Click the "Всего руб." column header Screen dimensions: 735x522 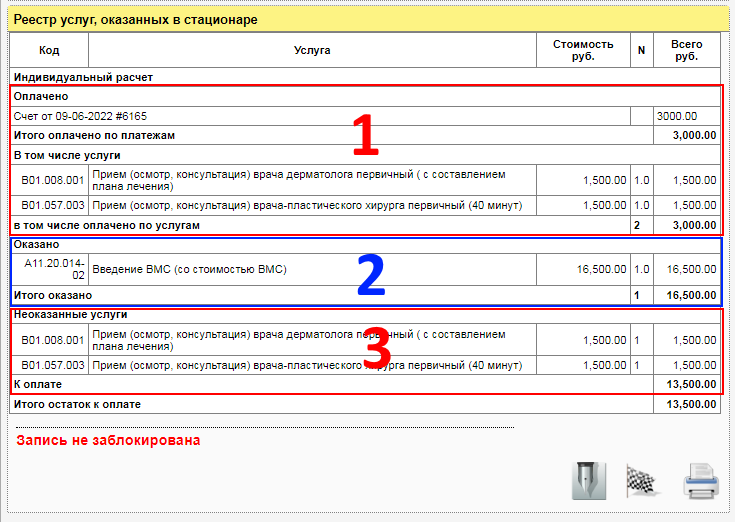686,50
